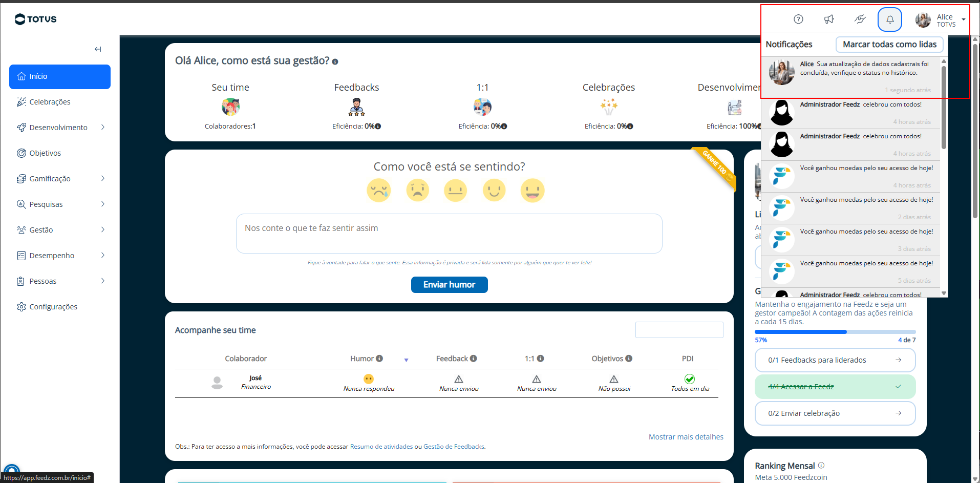Select the neutral face mood
Viewport: 980px width, 483px height.
pyautogui.click(x=456, y=191)
